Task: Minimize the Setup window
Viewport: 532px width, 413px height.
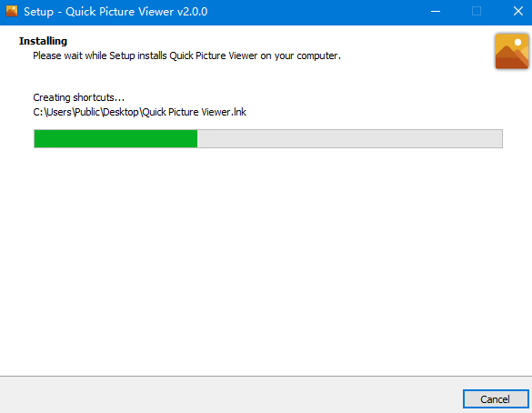Action: coord(436,12)
